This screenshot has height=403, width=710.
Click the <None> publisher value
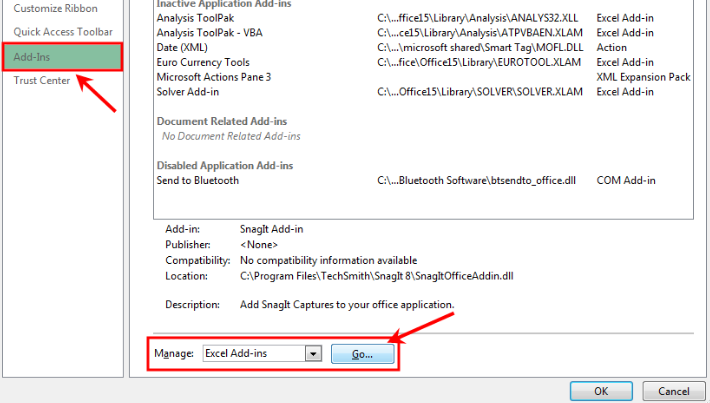259,245
